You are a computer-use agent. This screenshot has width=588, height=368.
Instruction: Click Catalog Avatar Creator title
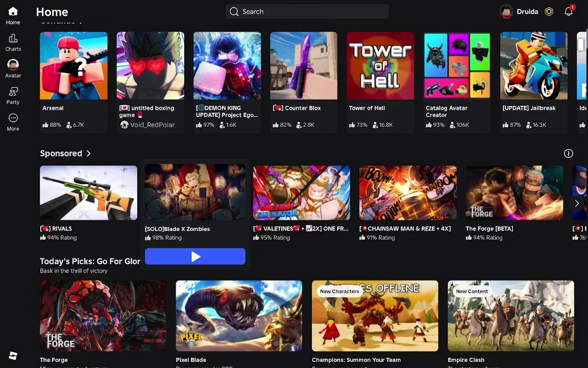click(x=446, y=111)
